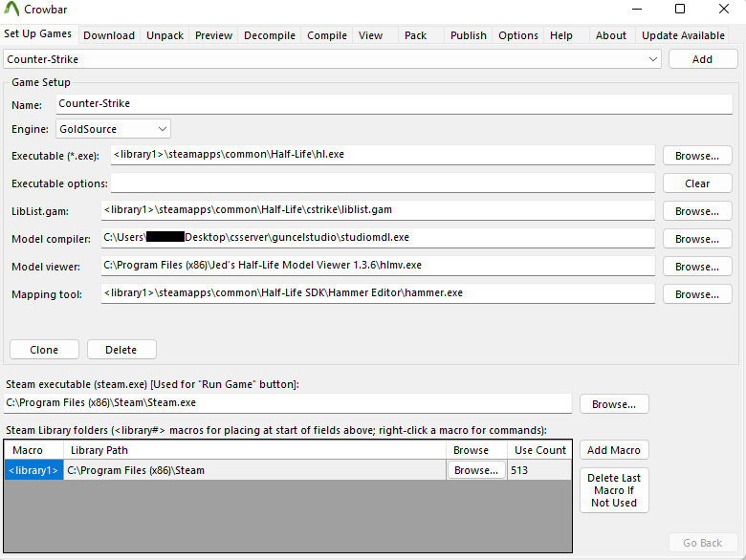Click Delete Last Macro If Not Used
Image resolution: width=746 pixels, height=560 pixels.
(614, 490)
